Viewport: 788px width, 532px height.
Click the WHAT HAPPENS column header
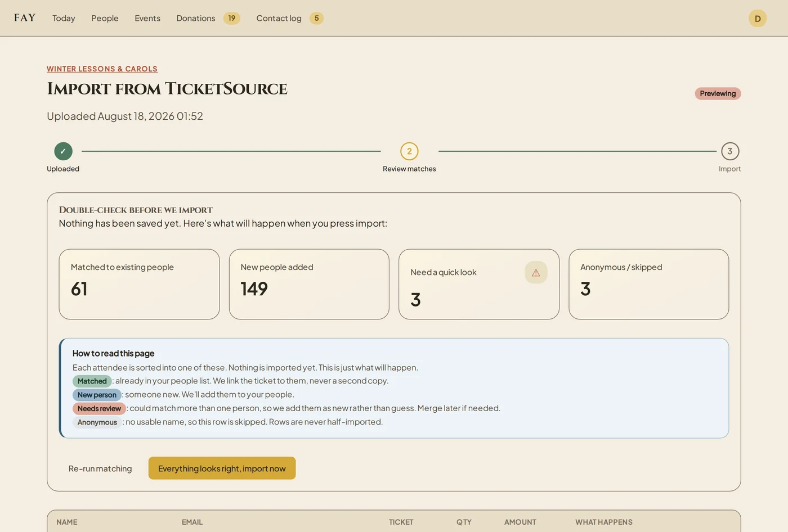pos(604,522)
